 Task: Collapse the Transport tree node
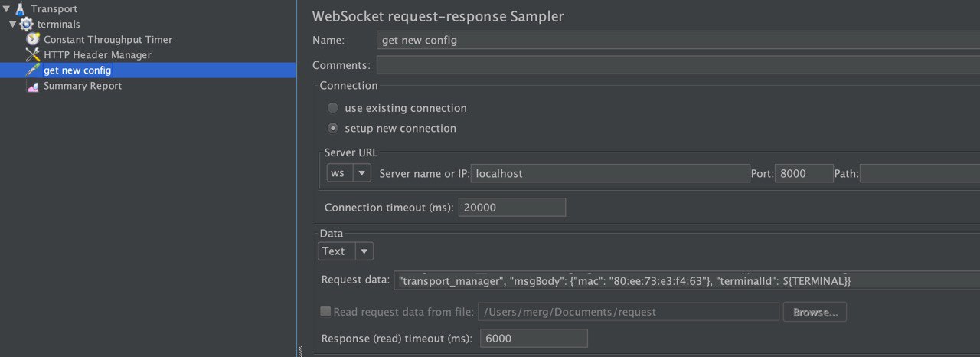coord(6,9)
